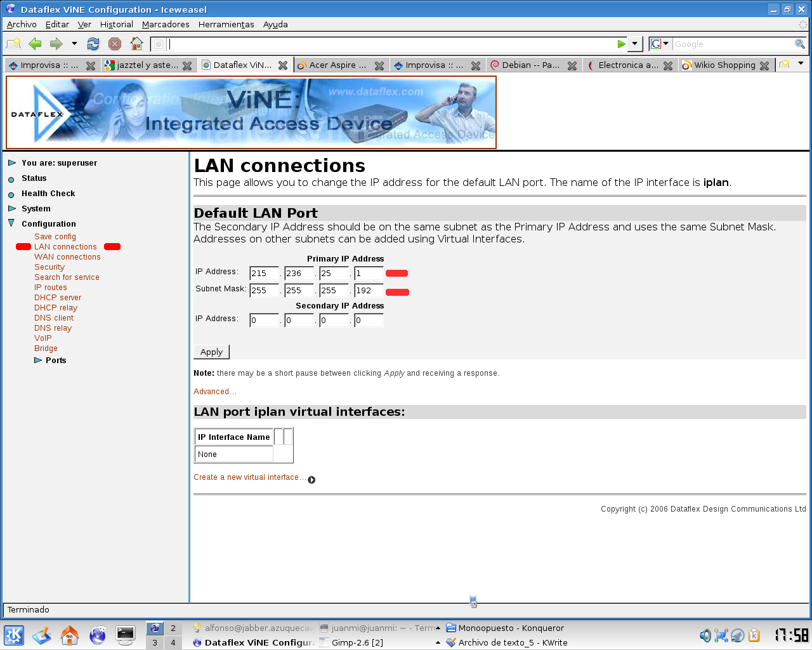Open the list-all-tabs dropdown arrow
Screen dimensions: 812x650
click(x=801, y=63)
